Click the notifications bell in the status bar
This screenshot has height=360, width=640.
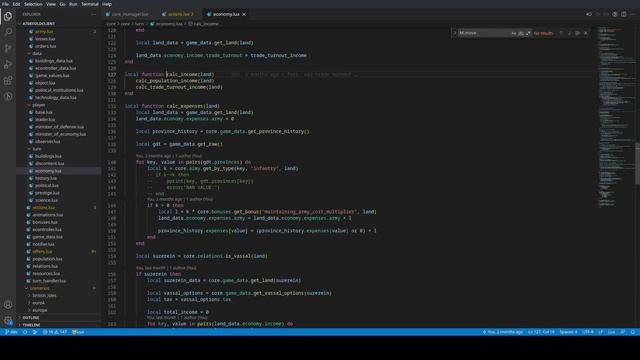633,332
